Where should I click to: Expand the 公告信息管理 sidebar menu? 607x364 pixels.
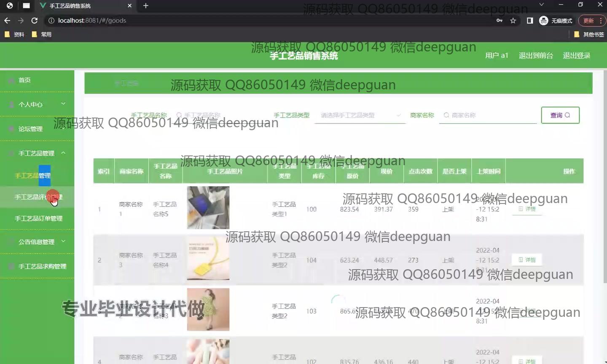point(37,242)
